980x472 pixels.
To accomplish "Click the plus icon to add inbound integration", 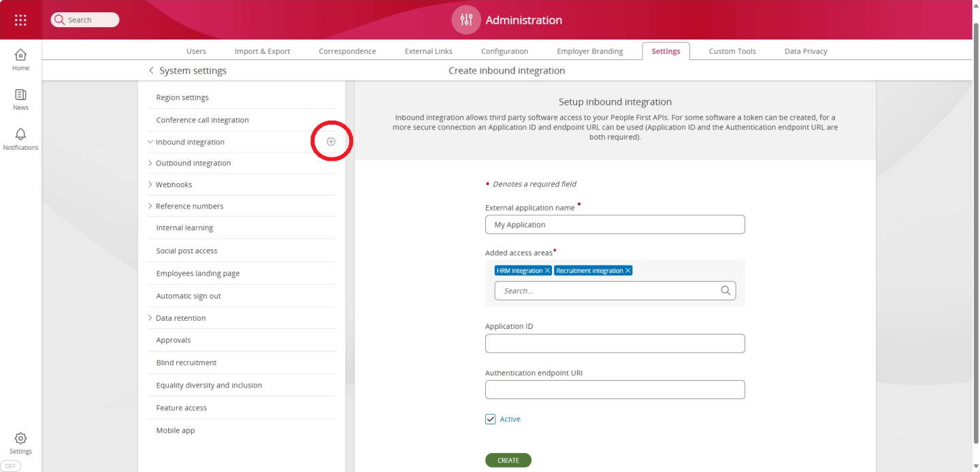I will [331, 141].
